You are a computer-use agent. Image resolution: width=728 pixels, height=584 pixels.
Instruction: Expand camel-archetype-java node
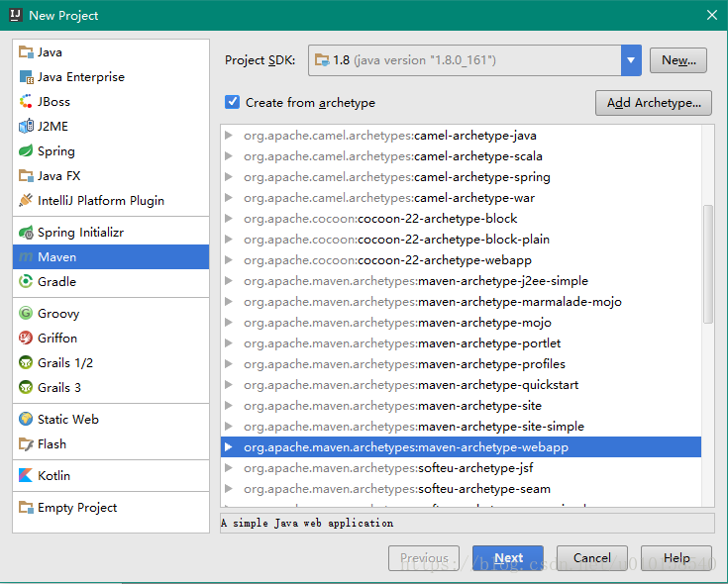[229, 135]
